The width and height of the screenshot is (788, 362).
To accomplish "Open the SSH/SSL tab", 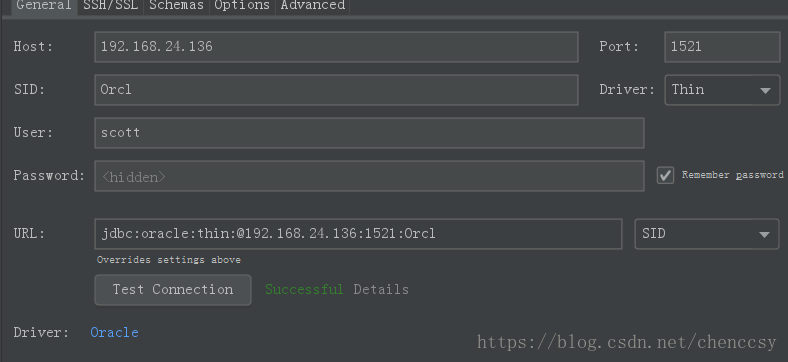I will (111, 6).
